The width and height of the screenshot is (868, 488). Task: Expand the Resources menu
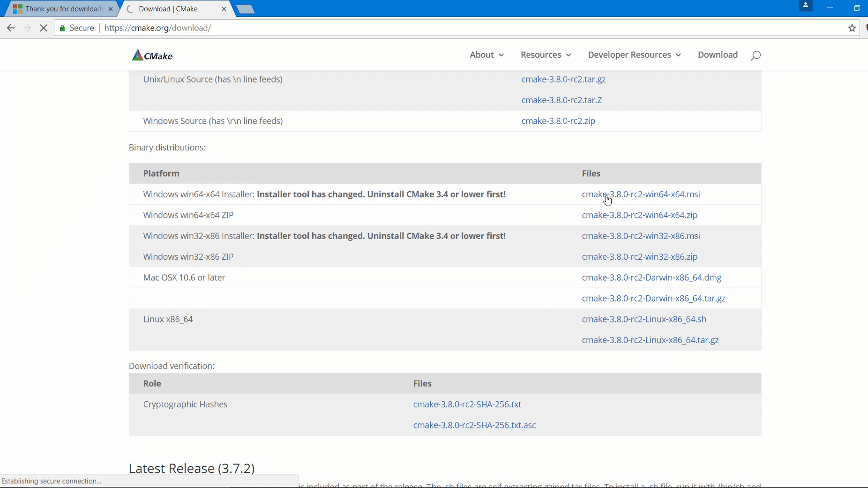point(546,55)
